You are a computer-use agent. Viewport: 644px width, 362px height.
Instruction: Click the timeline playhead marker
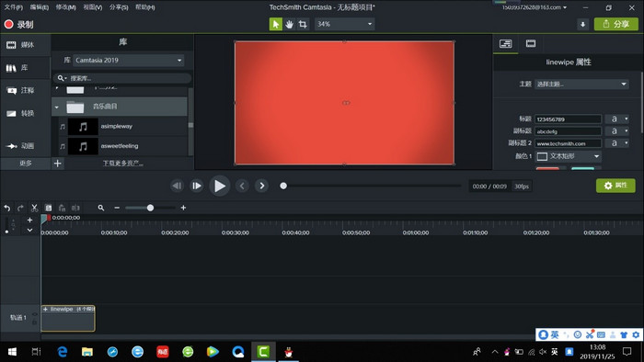[x=45, y=219]
